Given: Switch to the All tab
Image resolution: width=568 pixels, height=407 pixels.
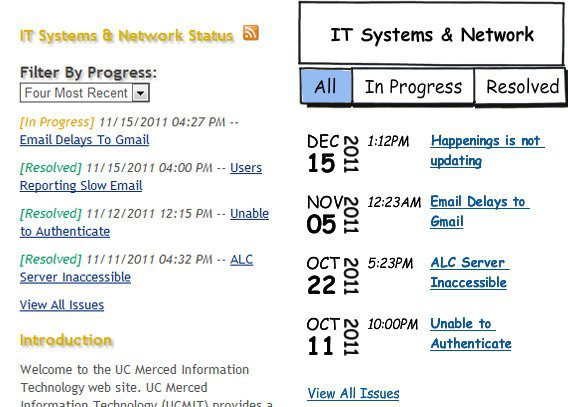Looking at the screenshot, I should click(326, 87).
